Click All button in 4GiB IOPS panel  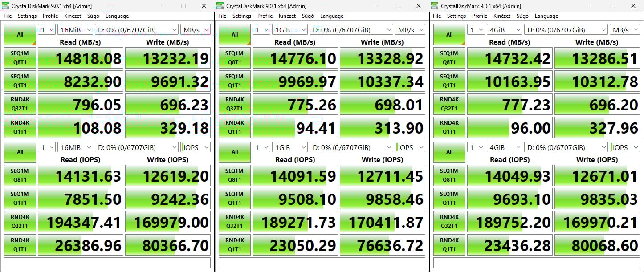coord(449,152)
